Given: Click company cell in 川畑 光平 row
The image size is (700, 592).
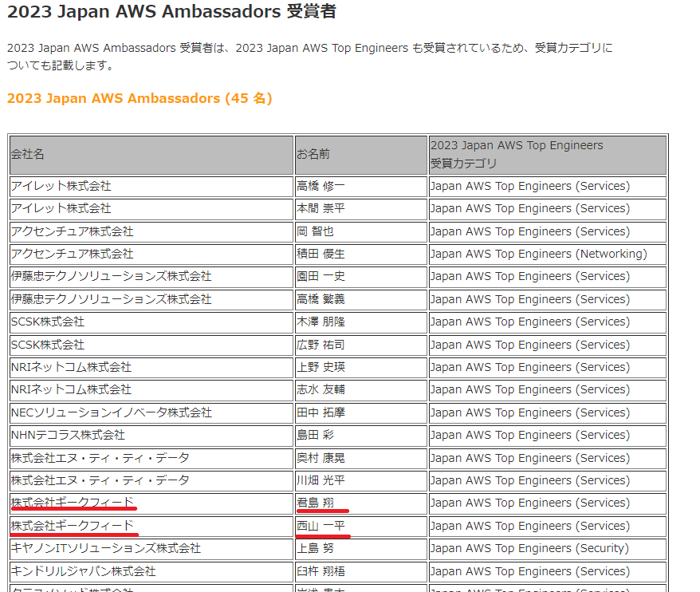Looking at the screenshot, I should [151, 481].
